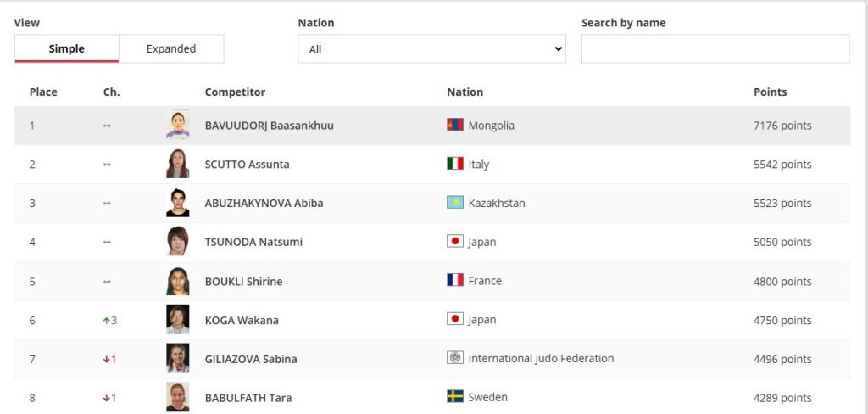Open the Nation dropdown
This screenshot has height=414, width=868.
pos(431,48)
